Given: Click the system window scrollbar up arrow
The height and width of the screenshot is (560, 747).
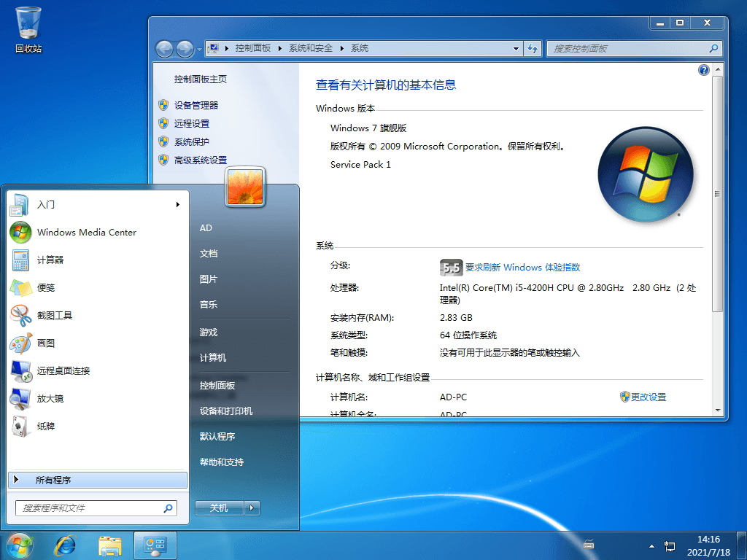Looking at the screenshot, I should coord(718,69).
